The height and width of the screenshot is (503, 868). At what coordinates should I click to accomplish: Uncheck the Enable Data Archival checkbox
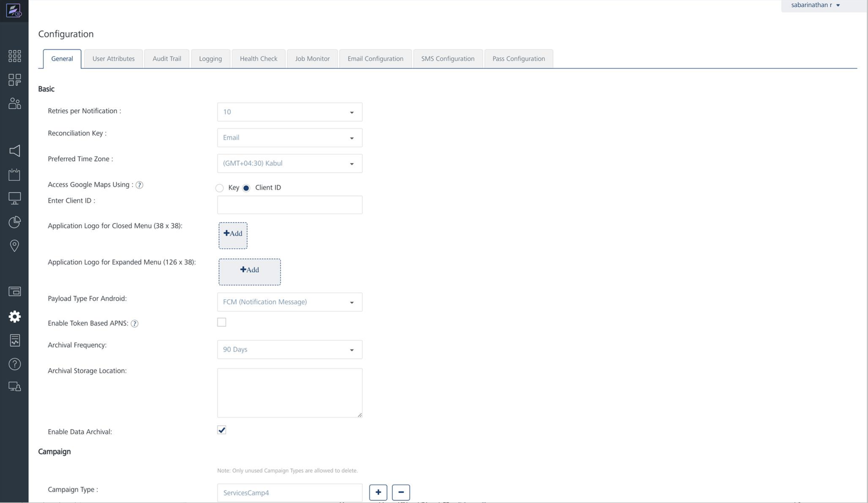(x=221, y=430)
